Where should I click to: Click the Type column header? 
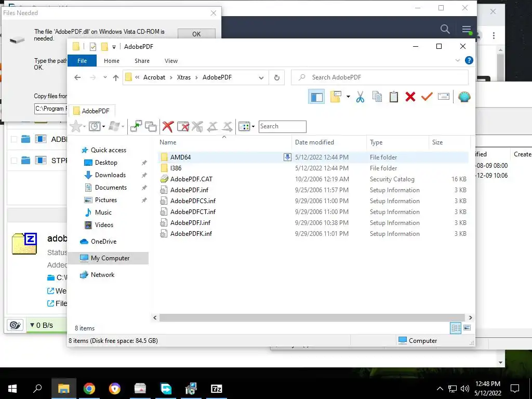397,142
